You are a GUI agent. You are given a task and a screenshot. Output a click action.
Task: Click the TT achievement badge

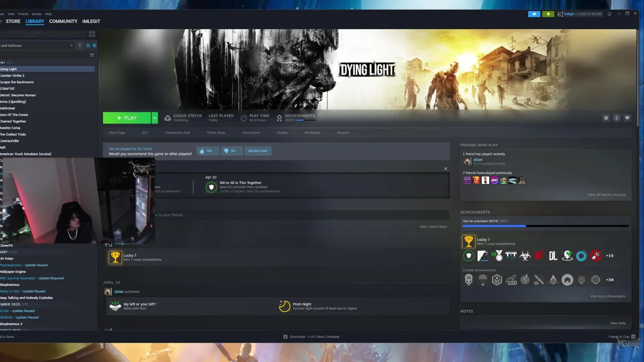coord(511,256)
